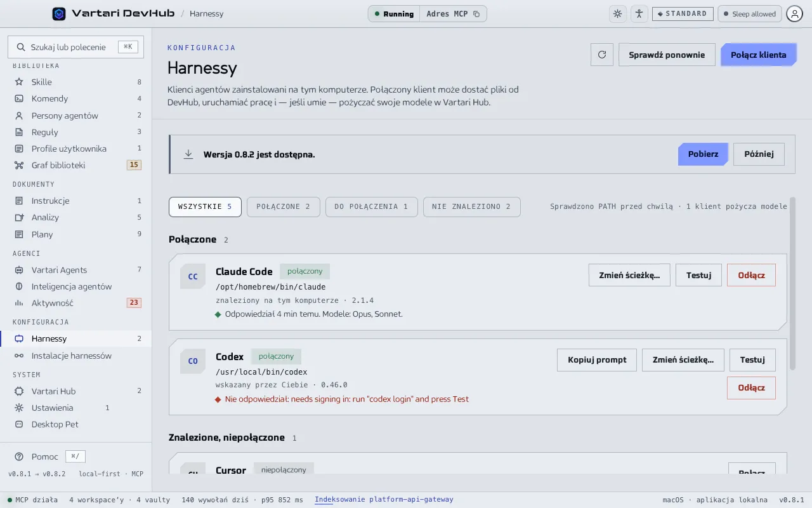812x508 pixels.
Task: Click Pobierz to download version 0.8.2
Action: 703,154
